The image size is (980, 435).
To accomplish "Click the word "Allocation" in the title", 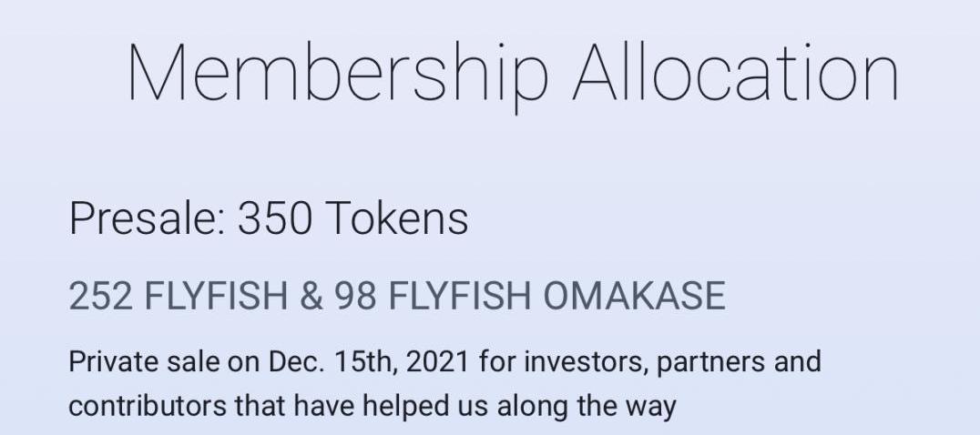I will [736, 71].
